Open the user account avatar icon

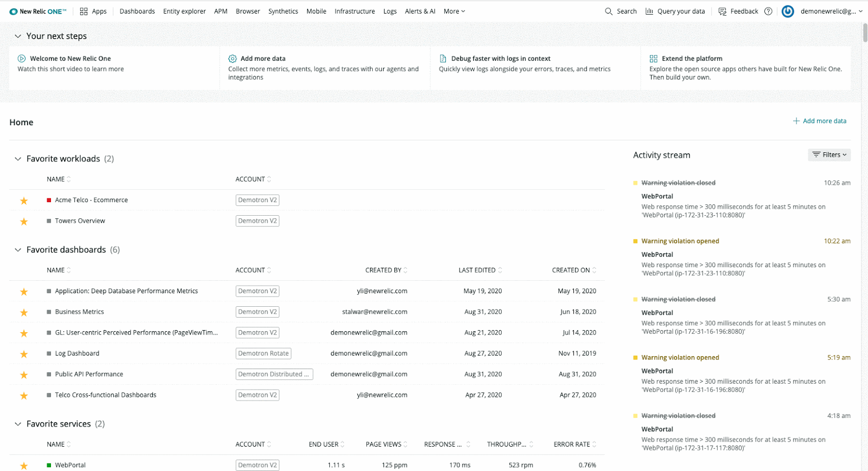pos(788,11)
